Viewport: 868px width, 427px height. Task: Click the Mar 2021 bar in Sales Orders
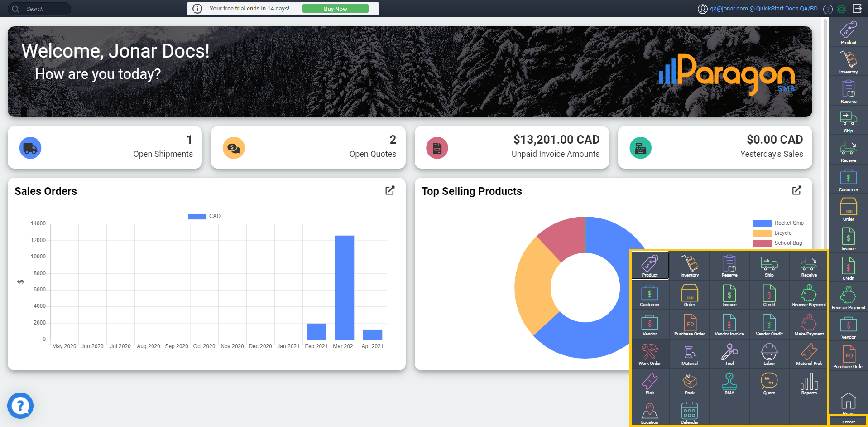tap(345, 287)
